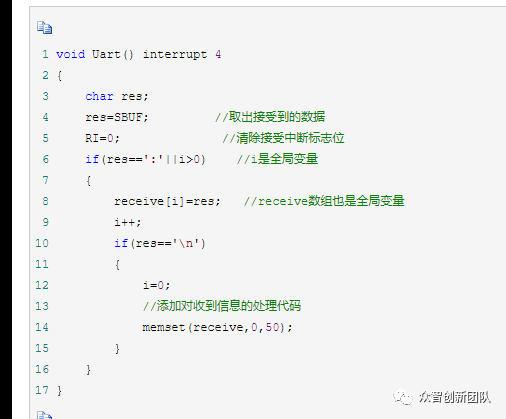Image resolution: width=506 pixels, height=419 pixels.
Task: Click the copy code icon below line 17
Action: (x=44, y=415)
